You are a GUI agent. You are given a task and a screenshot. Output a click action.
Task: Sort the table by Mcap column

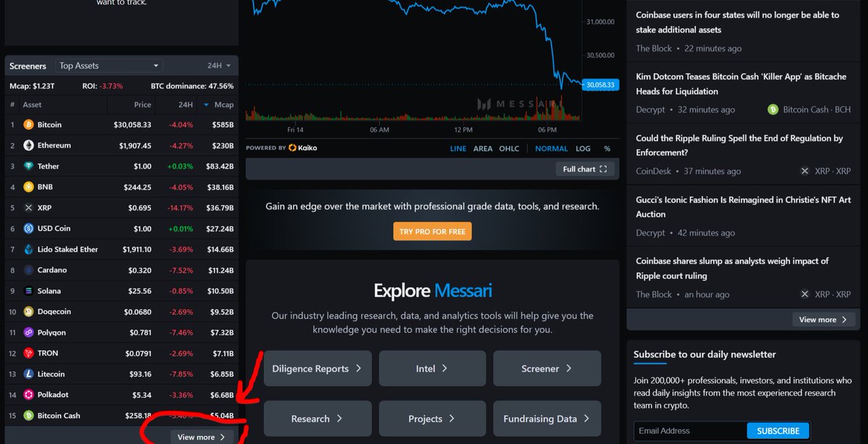[218, 105]
